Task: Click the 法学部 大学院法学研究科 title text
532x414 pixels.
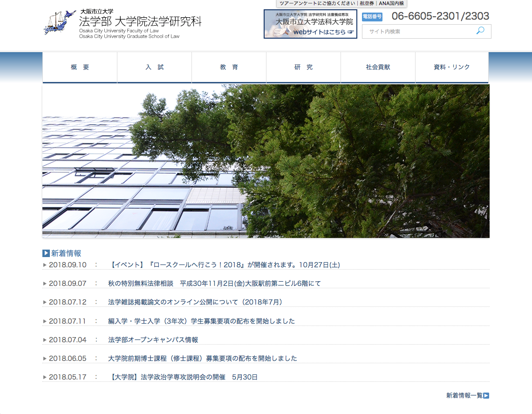Action: (x=140, y=21)
